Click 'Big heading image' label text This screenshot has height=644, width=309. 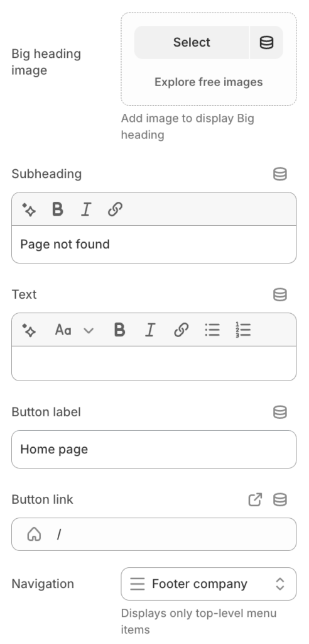coord(46,62)
